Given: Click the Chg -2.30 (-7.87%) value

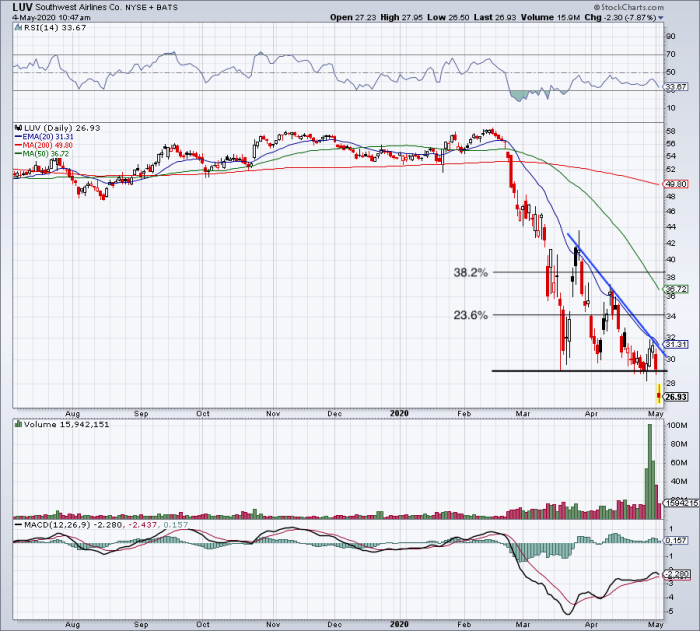Looking at the screenshot, I should (x=620, y=17).
